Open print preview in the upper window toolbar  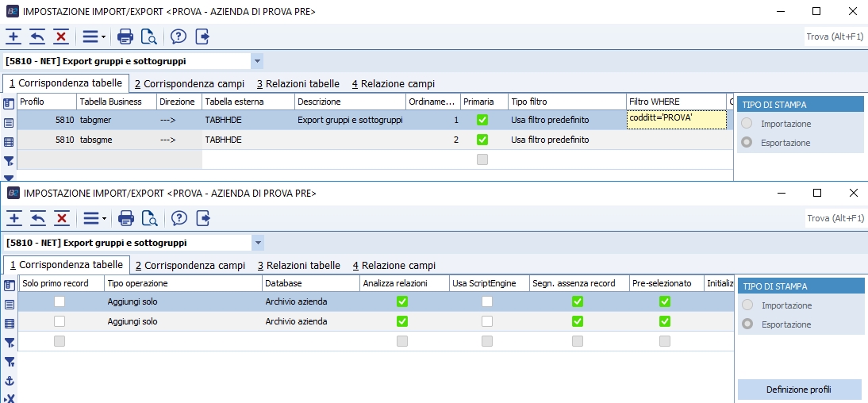pos(148,36)
